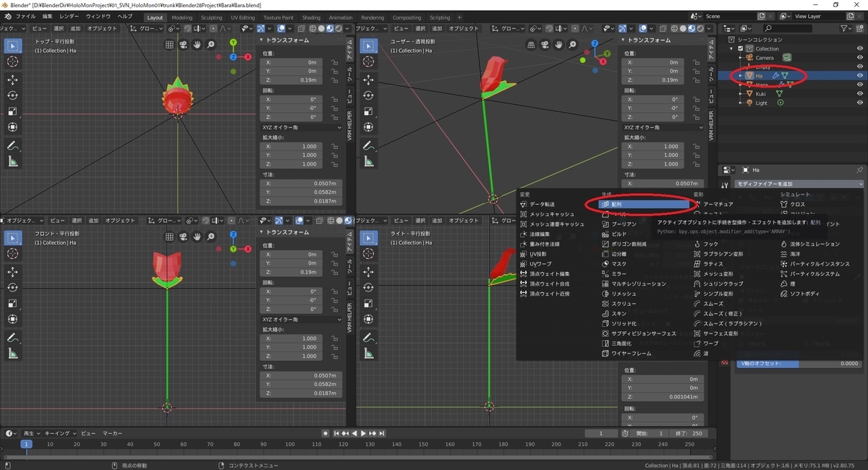Activate the Transform tool in top orthographic viewport
The height and width of the screenshot is (470, 868).
(13, 127)
